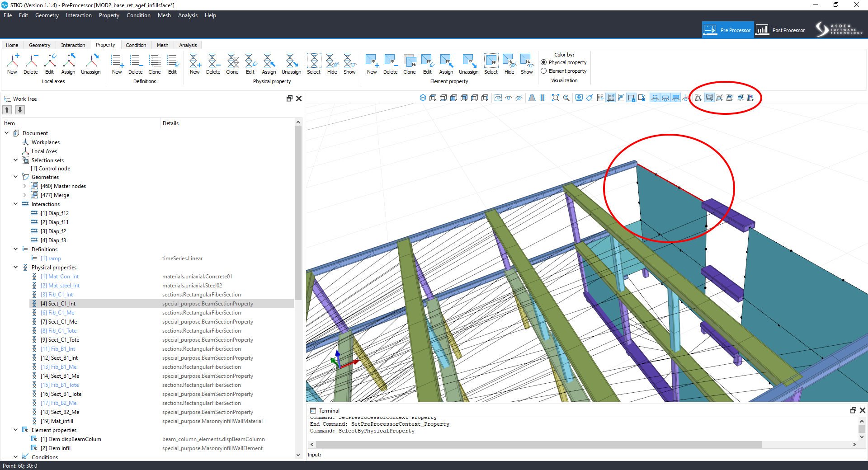Open the Geometry menu in menu bar
The image size is (868, 470).
(x=47, y=15)
